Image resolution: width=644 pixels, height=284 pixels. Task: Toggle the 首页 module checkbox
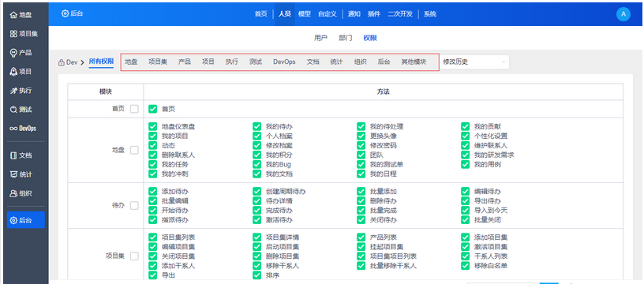click(x=134, y=109)
